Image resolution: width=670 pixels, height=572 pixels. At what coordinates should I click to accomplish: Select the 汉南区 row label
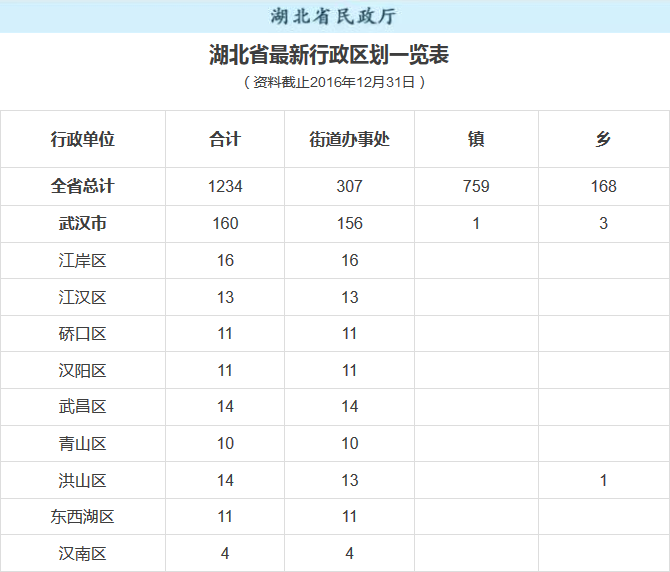[x=82, y=554]
